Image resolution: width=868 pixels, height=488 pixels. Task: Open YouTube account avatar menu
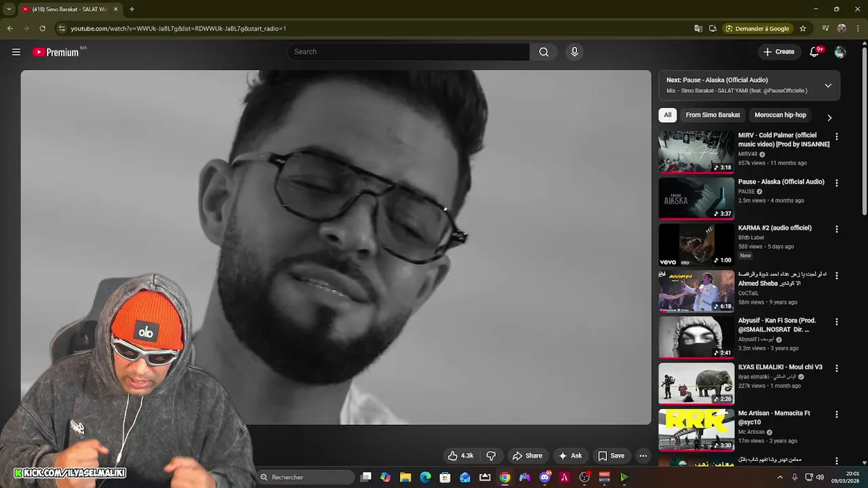coord(840,52)
